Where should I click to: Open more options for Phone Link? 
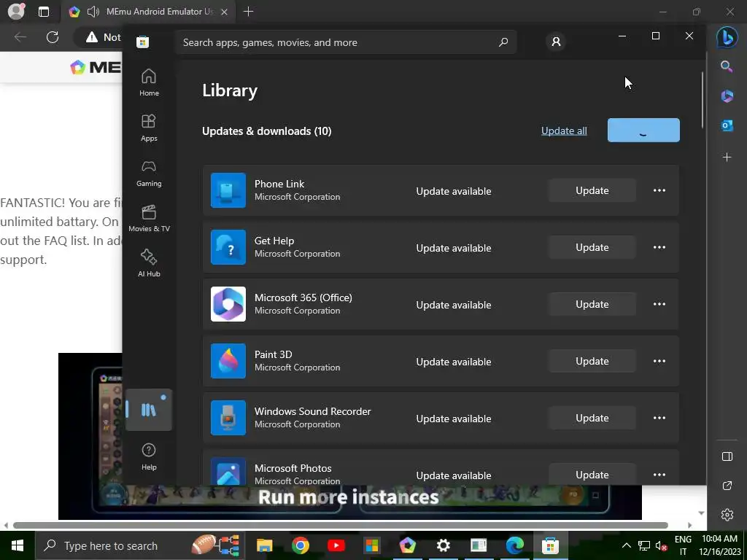(x=659, y=190)
